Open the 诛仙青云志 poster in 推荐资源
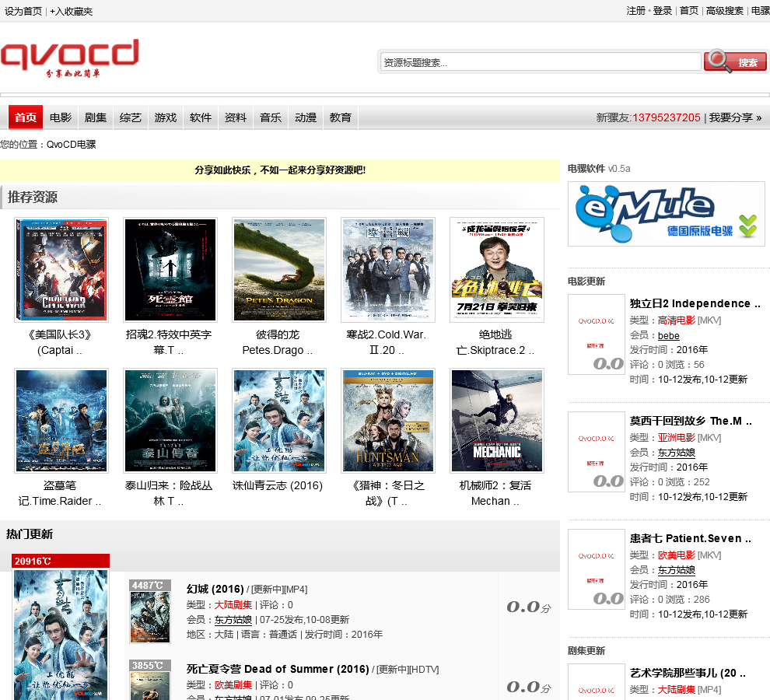This screenshot has width=770, height=700. [x=279, y=421]
